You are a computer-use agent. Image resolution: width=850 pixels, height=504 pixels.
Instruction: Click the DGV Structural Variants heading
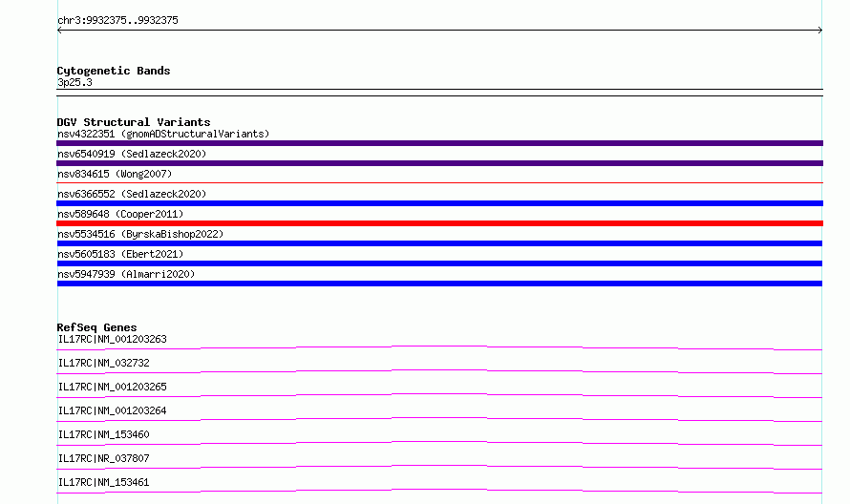click(134, 122)
